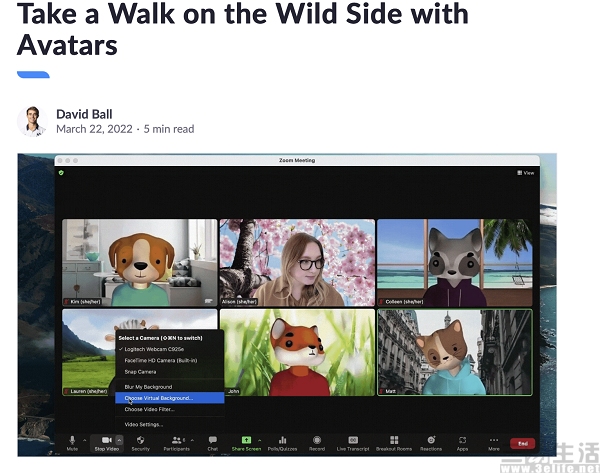Click the green Share Screen icon
Viewport: 600px width, 473px height.
click(246, 440)
